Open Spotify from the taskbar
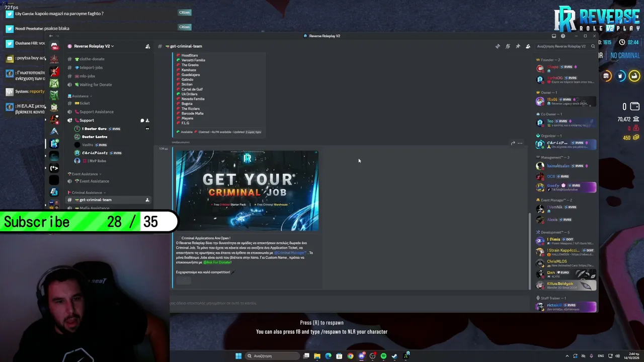This screenshot has height=362, width=644. click(x=383, y=356)
